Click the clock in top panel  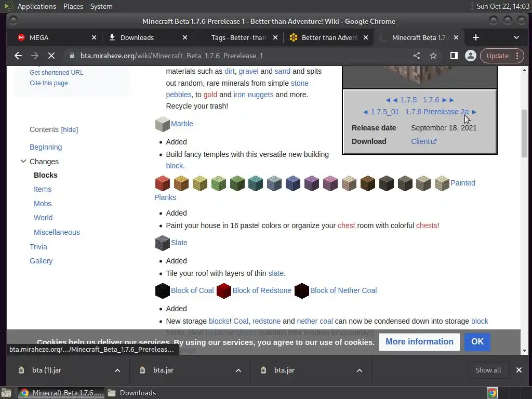tap(502, 6)
